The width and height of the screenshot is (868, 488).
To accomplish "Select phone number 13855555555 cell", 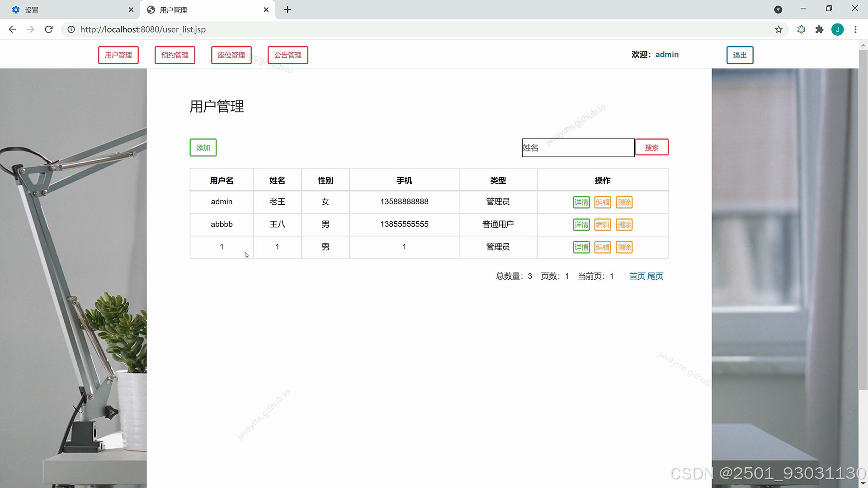I will [x=404, y=224].
